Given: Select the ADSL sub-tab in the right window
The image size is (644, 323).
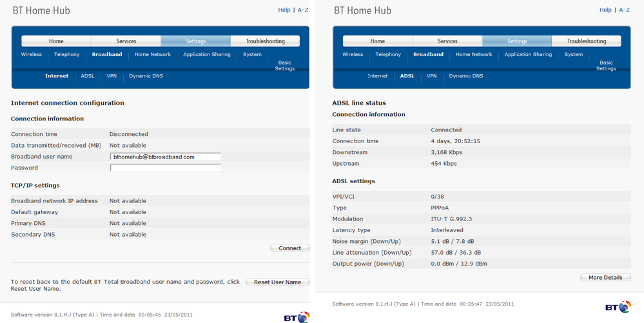Looking at the screenshot, I should tap(407, 76).
